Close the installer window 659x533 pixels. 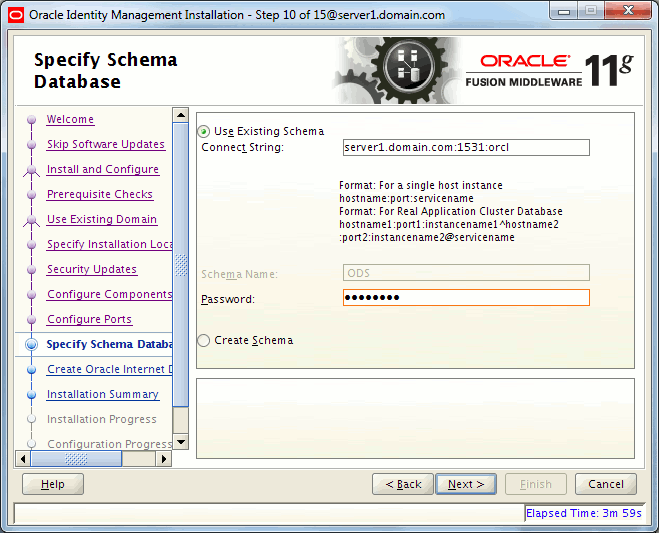click(x=628, y=11)
